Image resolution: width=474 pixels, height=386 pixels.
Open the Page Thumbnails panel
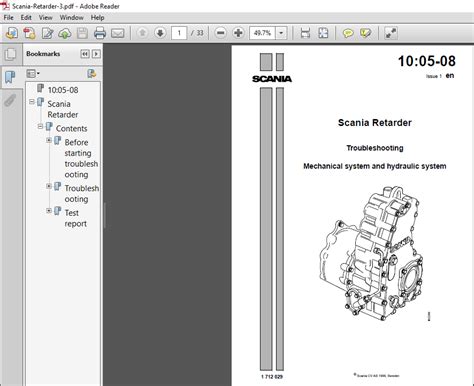(x=10, y=54)
